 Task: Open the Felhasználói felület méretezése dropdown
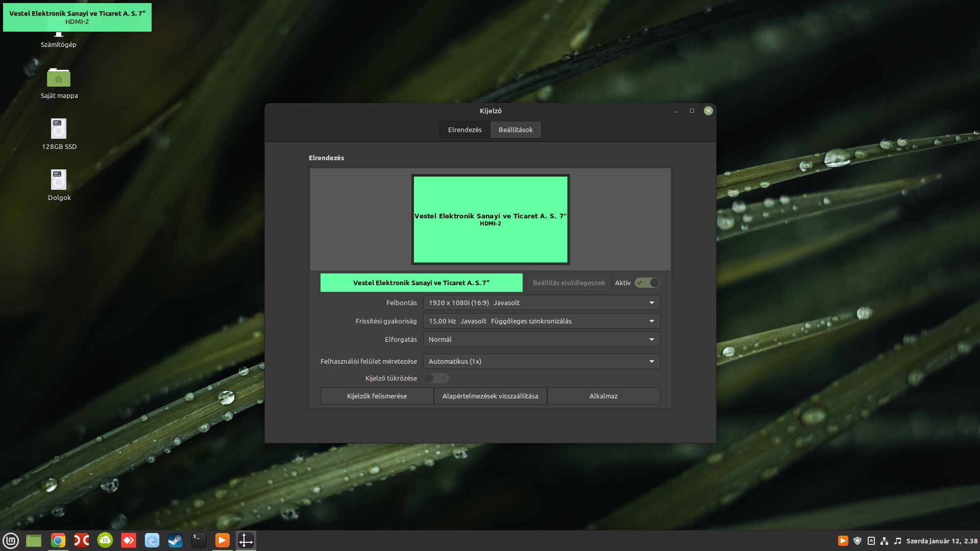click(x=542, y=361)
